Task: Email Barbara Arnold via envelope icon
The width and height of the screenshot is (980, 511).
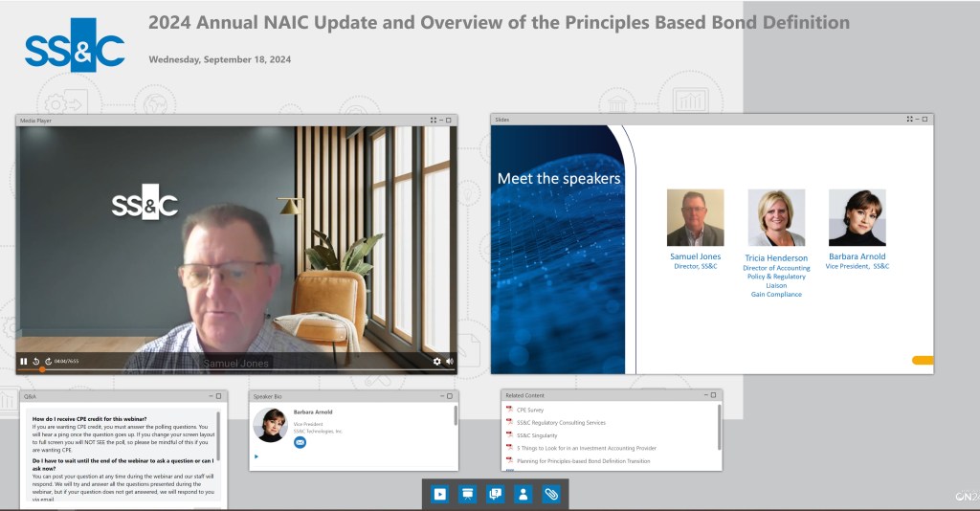Action: pyautogui.click(x=300, y=442)
